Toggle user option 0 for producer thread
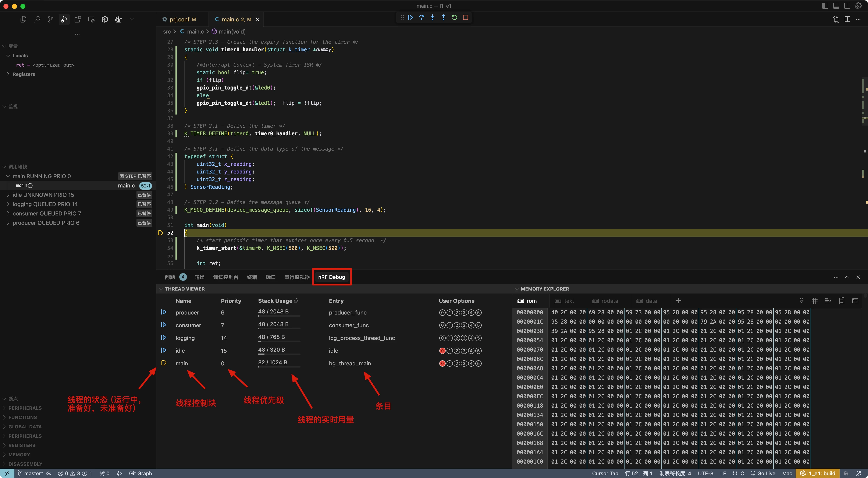This screenshot has width=868, height=478. [x=442, y=313]
